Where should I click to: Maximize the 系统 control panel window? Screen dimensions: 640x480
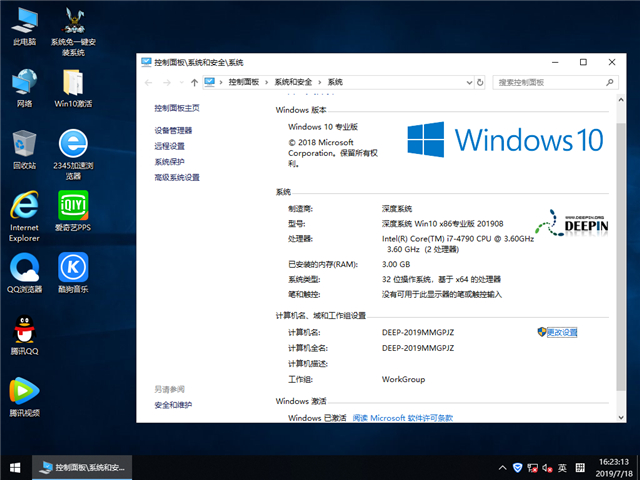583,62
